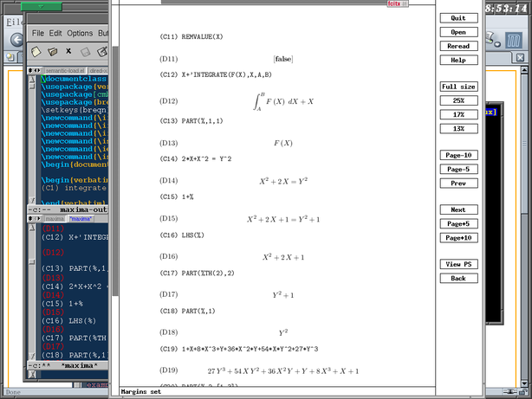Image resolution: width=532 pixels, height=399 pixels.
Task: Click the new file icon in Emacs toolbar
Action: point(36,52)
